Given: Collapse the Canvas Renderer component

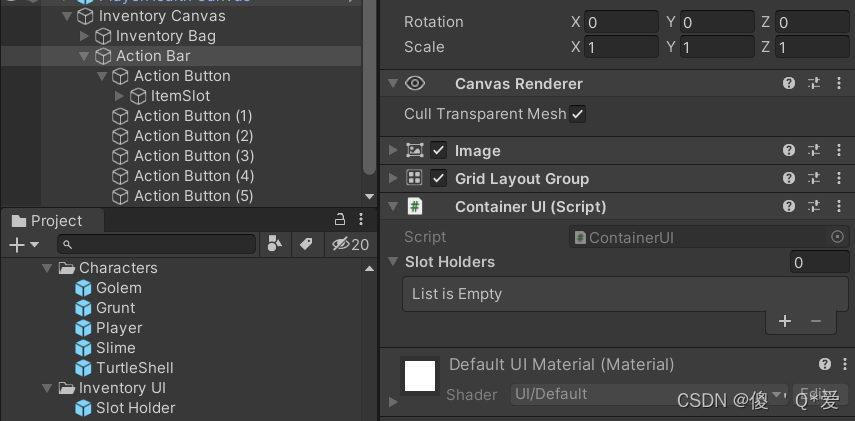Looking at the screenshot, I should [x=393, y=83].
